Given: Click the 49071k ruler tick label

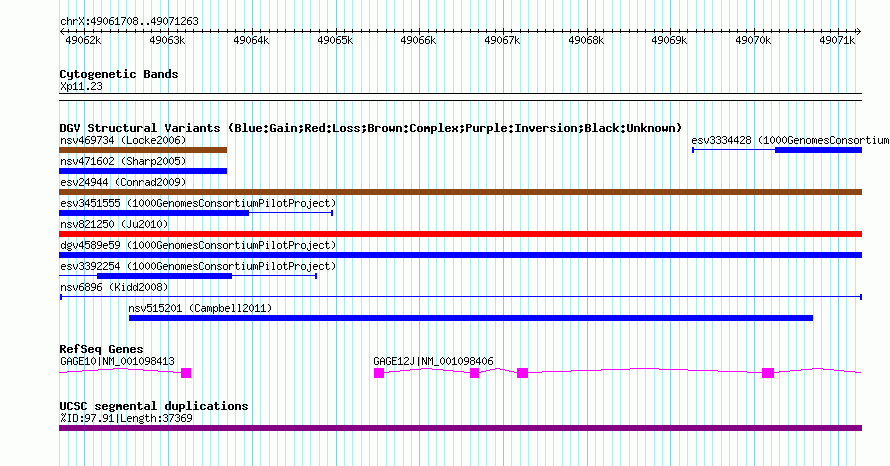Looking at the screenshot, I should 837,40.
